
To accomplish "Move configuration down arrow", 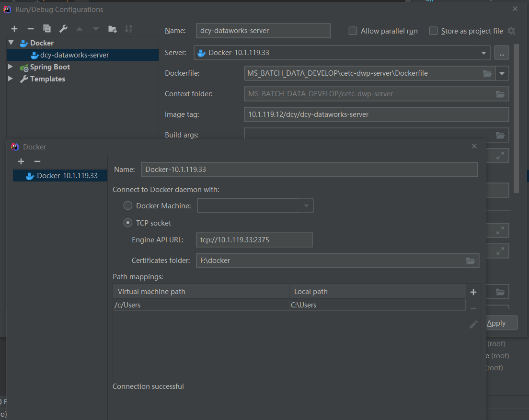I will click(x=96, y=29).
